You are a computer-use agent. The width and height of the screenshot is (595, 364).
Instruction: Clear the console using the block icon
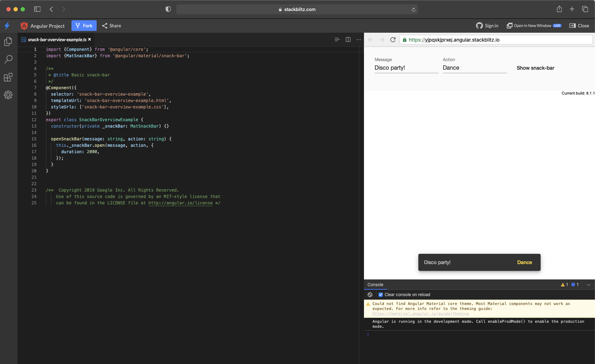[x=370, y=294]
